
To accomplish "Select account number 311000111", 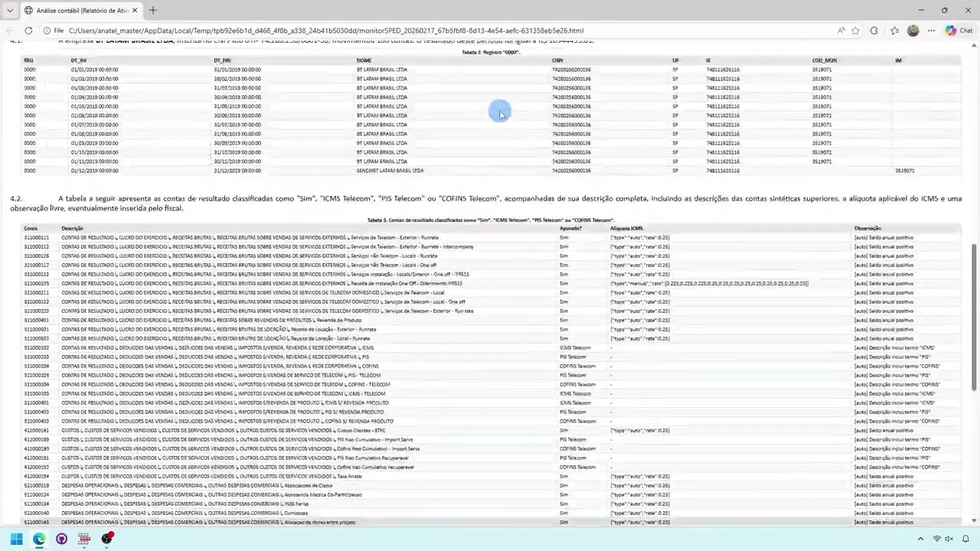I will 36,237.
